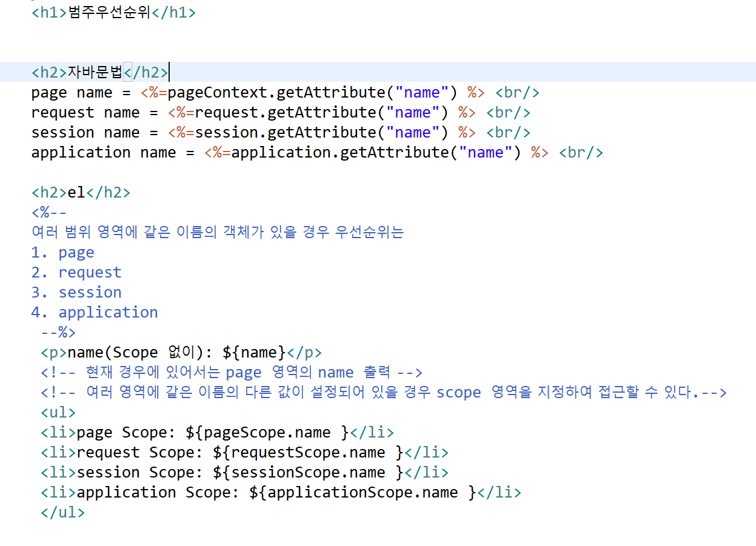Image resolution: width=756 pixels, height=546 pixels.
Task: Click comment line "4. application"
Action: pyautogui.click(x=95, y=312)
